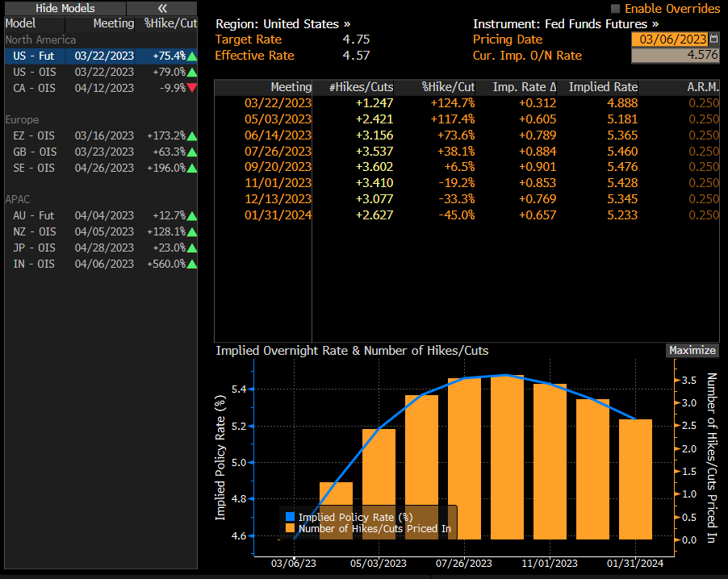Click the orange Hikes/Cuts Priced In legend swatch
This screenshot has width=728, height=579.
[291, 530]
